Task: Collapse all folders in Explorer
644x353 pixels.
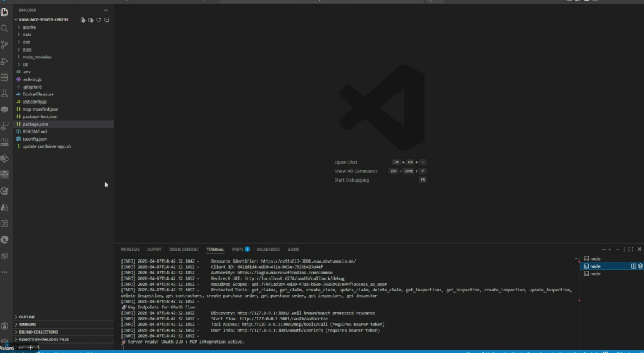Action: click(x=107, y=19)
